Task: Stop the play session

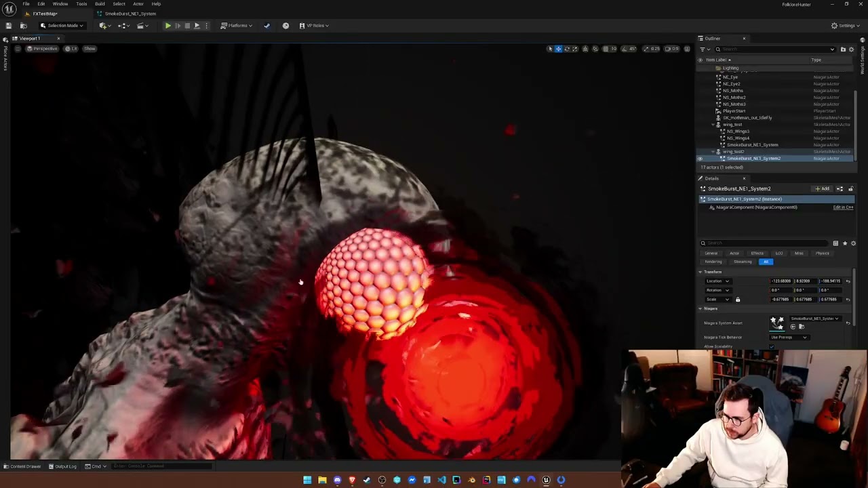Action: (187, 26)
